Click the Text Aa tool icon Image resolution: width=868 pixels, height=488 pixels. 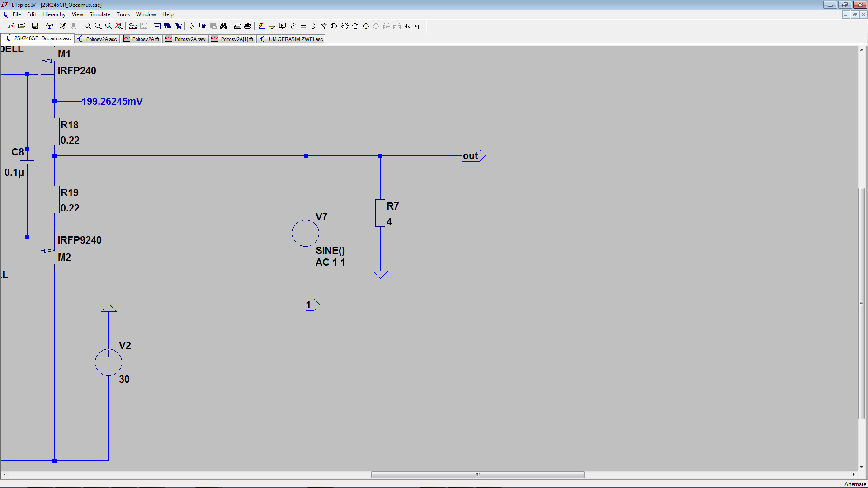407,26
